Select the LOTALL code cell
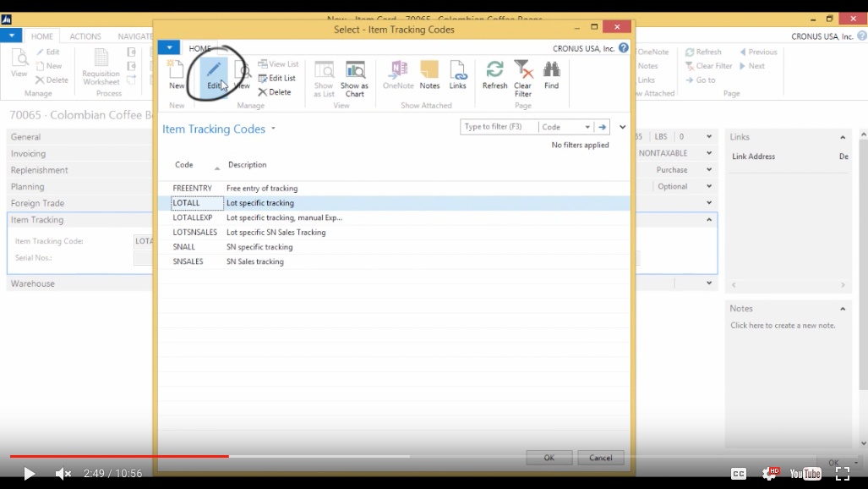 (x=198, y=203)
